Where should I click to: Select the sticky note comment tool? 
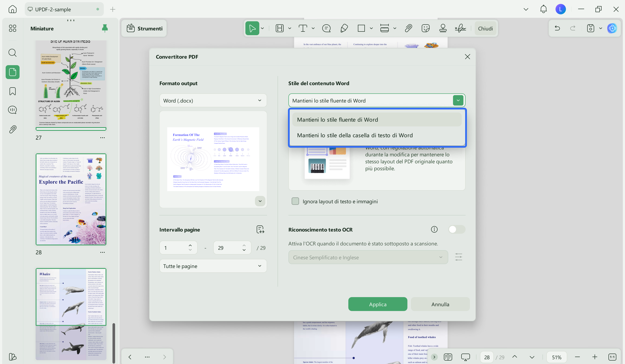[x=326, y=28]
